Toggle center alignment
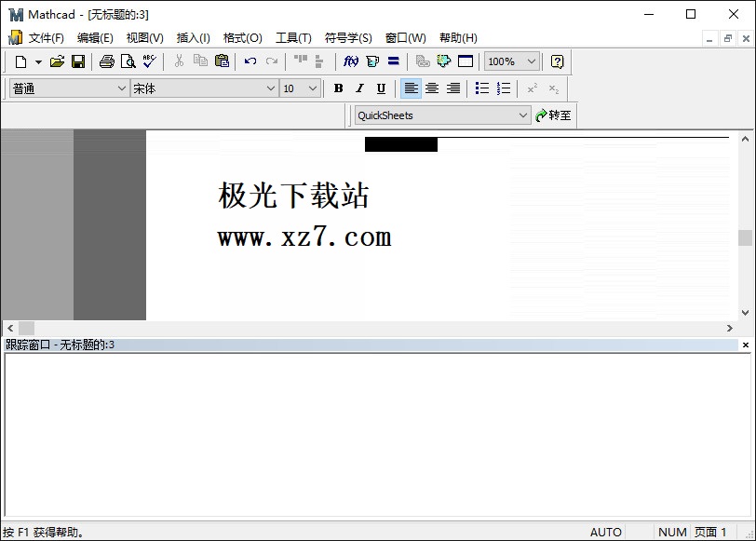 point(432,88)
